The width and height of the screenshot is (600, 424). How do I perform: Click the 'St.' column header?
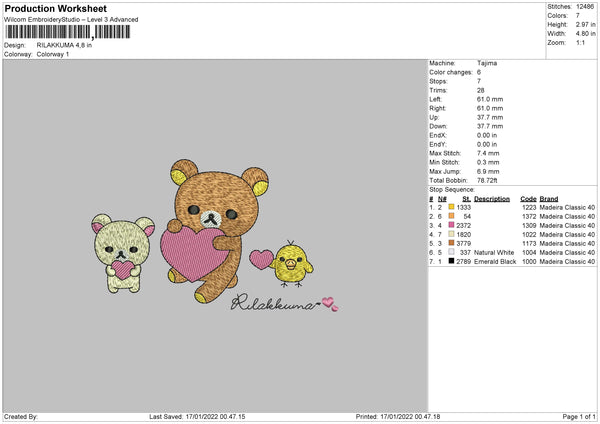coord(466,199)
